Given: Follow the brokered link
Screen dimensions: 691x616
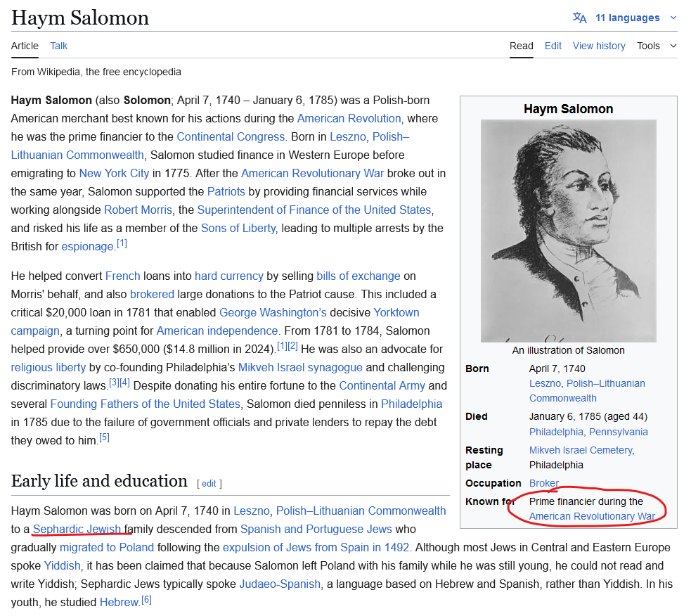Looking at the screenshot, I should pos(152,294).
